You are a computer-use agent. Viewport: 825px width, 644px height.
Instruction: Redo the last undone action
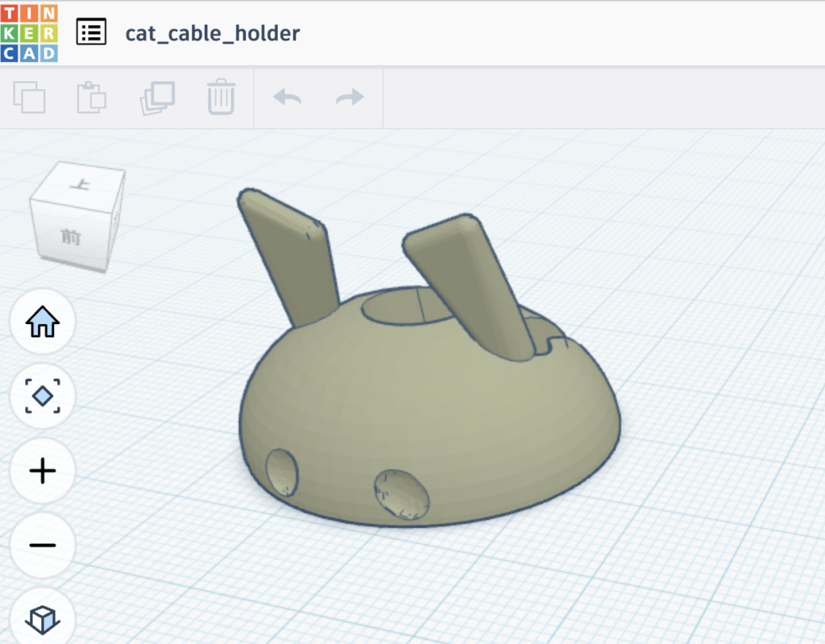350,98
